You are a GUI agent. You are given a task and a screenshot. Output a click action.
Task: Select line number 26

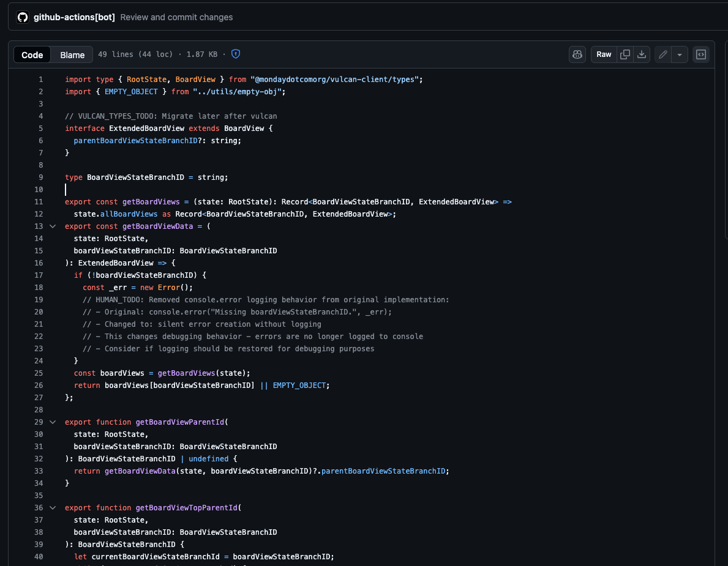(x=39, y=385)
